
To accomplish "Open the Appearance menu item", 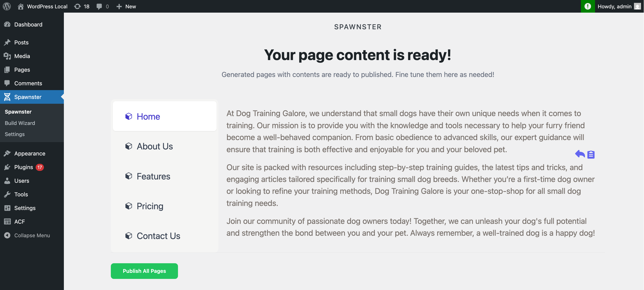I will (30, 153).
